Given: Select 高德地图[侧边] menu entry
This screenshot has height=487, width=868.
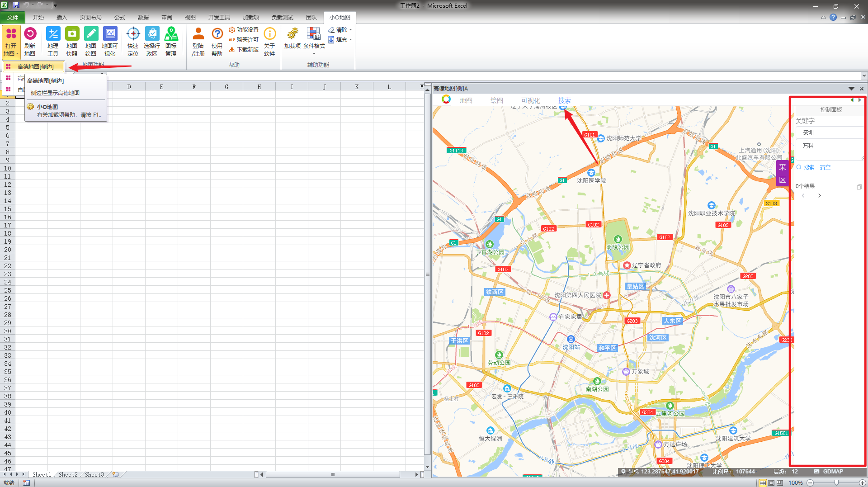Looking at the screenshot, I should click(34, 67).
